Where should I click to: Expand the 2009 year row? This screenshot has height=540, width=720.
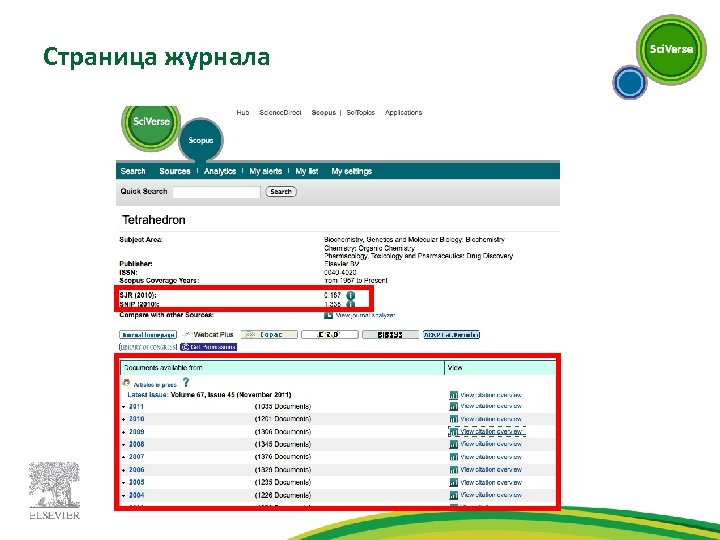click(124, 432)
